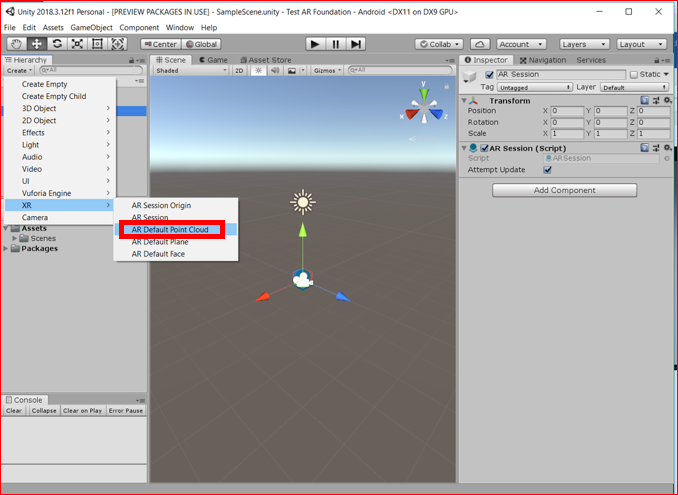Toggle scene lighting sun icon
678x495 pixels.
[258, 70]
